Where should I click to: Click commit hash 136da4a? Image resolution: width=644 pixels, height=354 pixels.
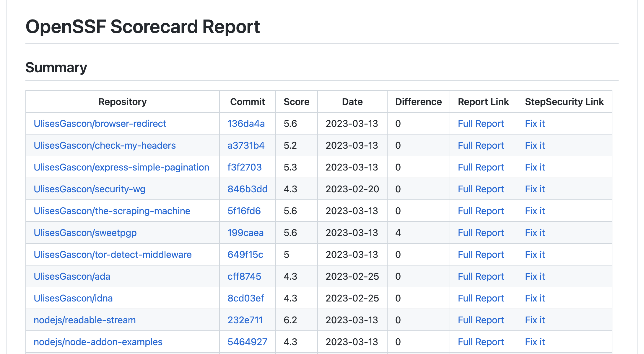(246, 124)
